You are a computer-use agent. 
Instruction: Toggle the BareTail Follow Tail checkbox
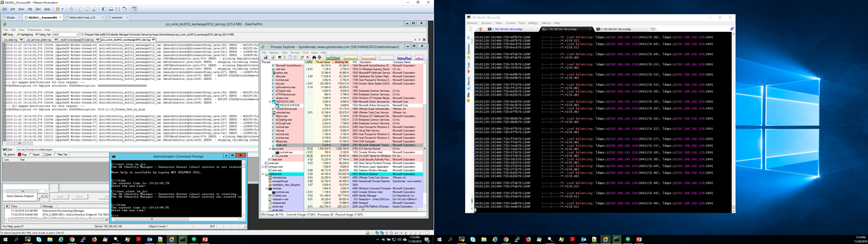click(x=37, y=35)
